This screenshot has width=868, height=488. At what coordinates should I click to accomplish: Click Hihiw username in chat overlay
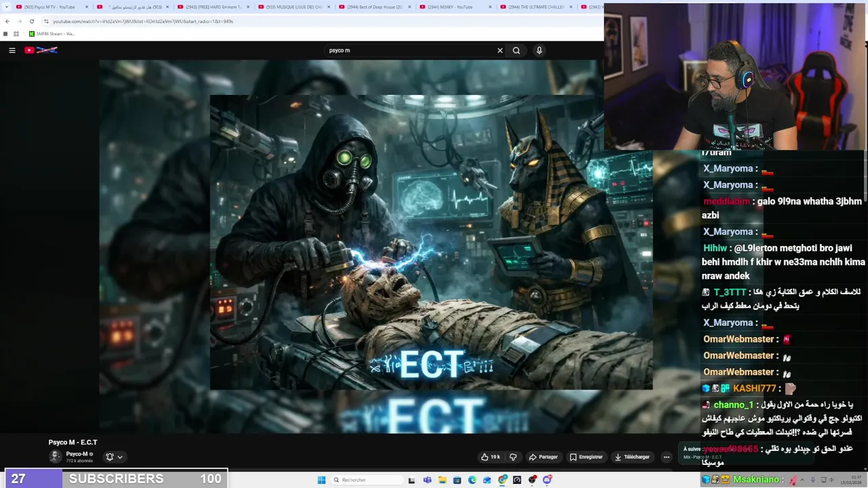[x=715, y=248]
